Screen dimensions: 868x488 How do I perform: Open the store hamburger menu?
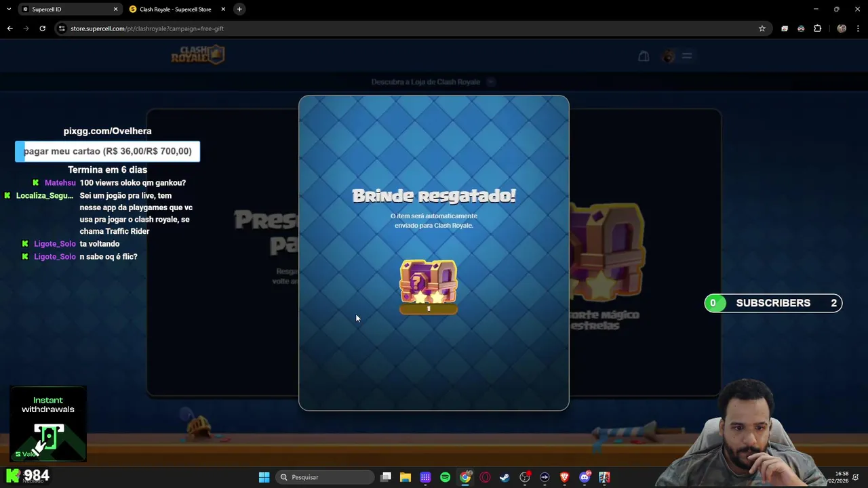point(687,56)
